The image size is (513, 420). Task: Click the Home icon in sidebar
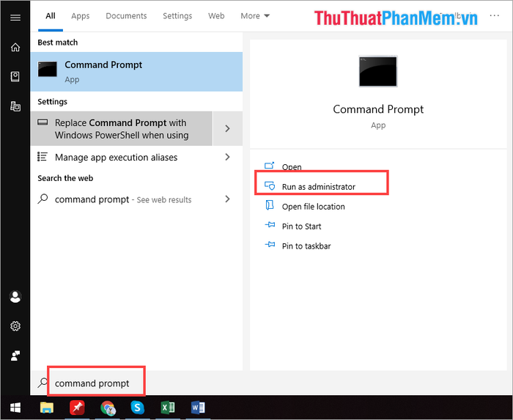pos(15,48)
